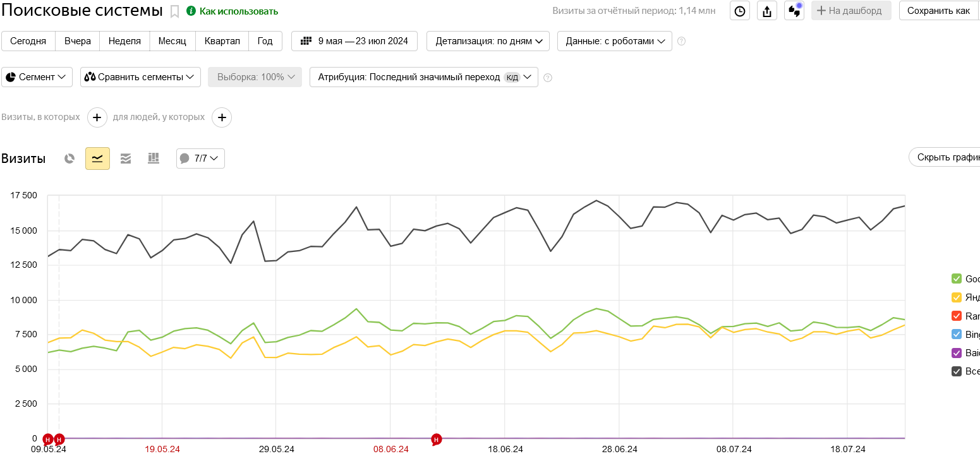The height and width of the screenshot is (461, 980).
Task: Switch to the stacked area chart icon
Action: (126, 159)
